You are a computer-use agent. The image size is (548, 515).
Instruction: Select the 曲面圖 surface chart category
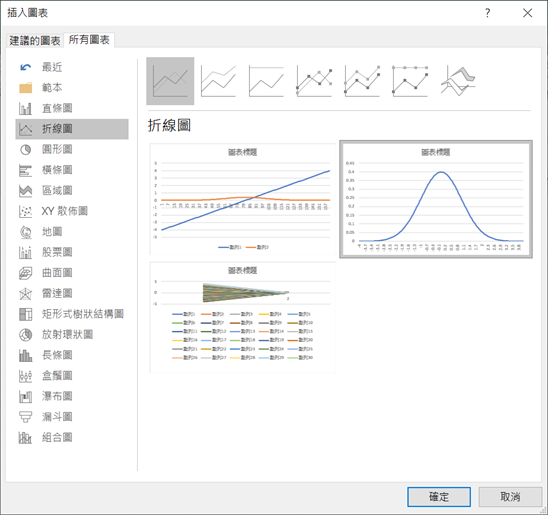coord(72,273)
